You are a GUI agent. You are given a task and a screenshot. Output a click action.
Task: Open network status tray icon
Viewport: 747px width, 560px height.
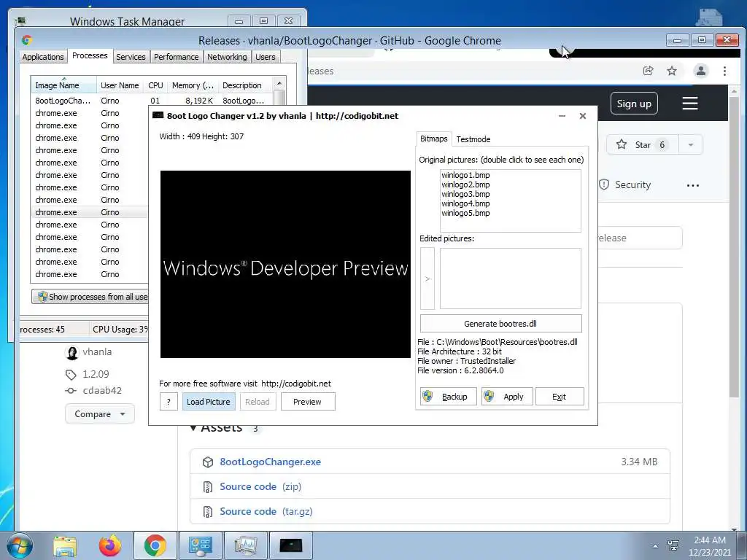[673, 545]
